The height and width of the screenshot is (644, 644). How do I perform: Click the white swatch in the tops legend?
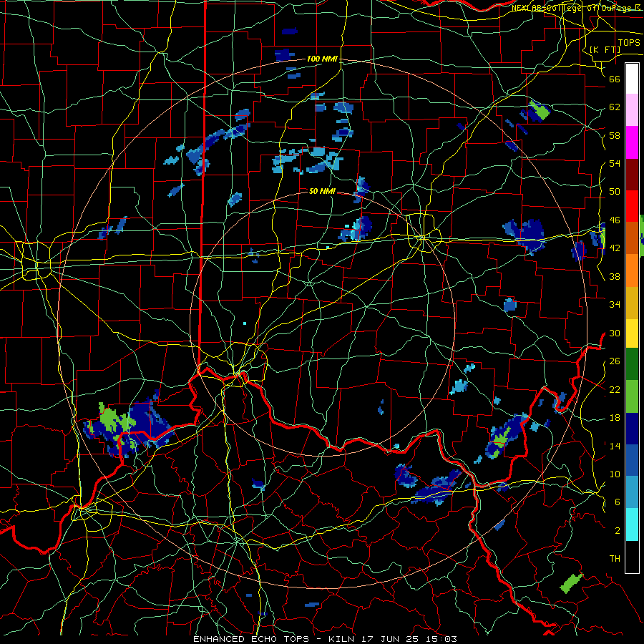pyautogui.click(x=632, y=79)
